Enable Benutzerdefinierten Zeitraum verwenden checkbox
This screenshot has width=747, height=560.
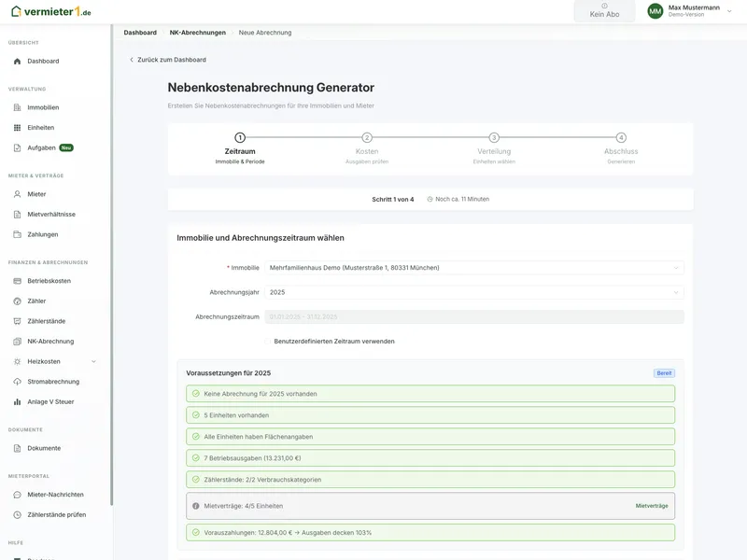click(x=268, y=342)
